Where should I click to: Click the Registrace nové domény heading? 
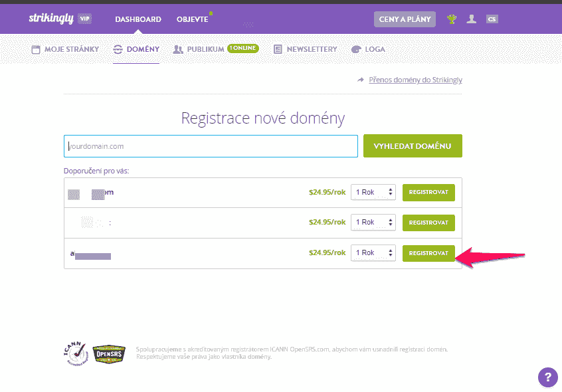[x=263, y=118]
